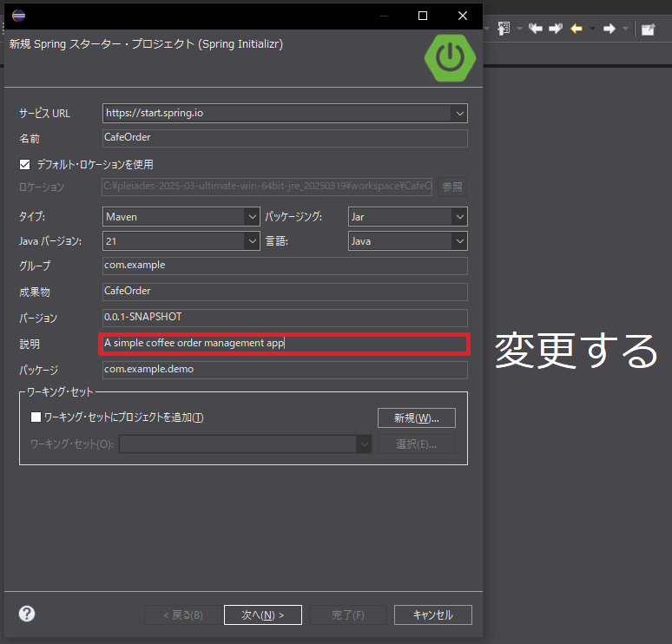Open the 言語 Java dropdown
The height and width of the screenshot is (644, 672).
(459, 241)
